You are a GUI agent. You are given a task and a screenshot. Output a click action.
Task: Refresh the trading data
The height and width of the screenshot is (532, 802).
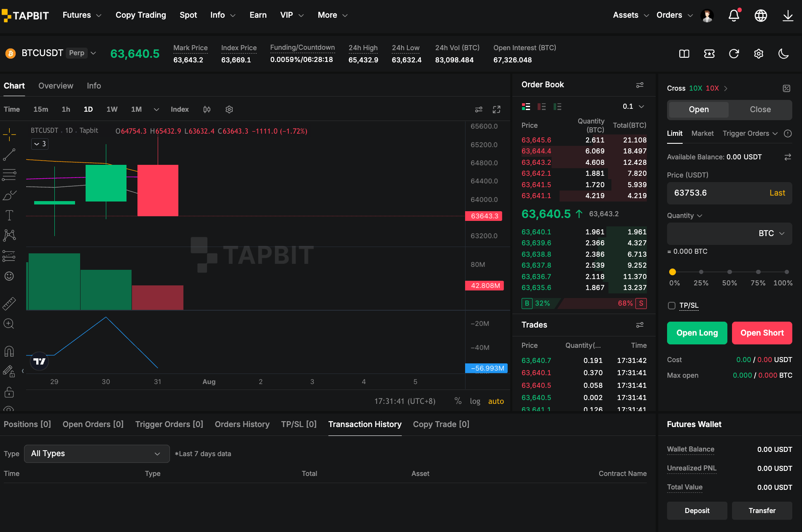coord(734,54)
